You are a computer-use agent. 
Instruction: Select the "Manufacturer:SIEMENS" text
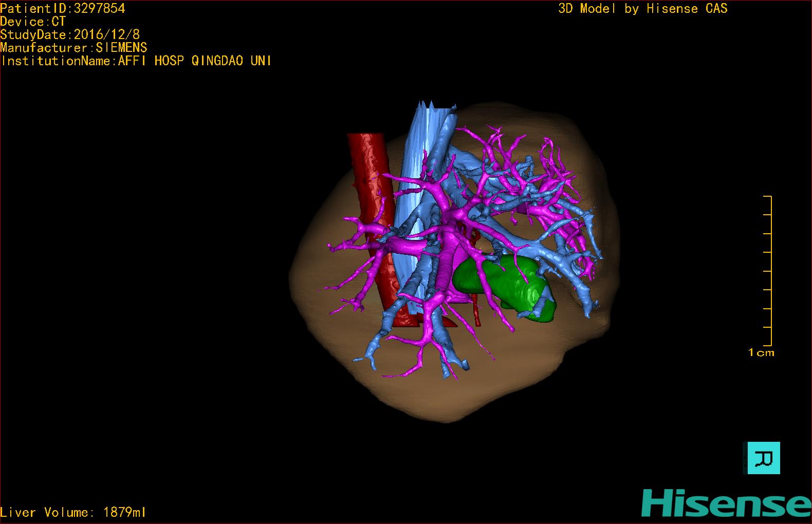pyautogui.click(x=73, y=48)
